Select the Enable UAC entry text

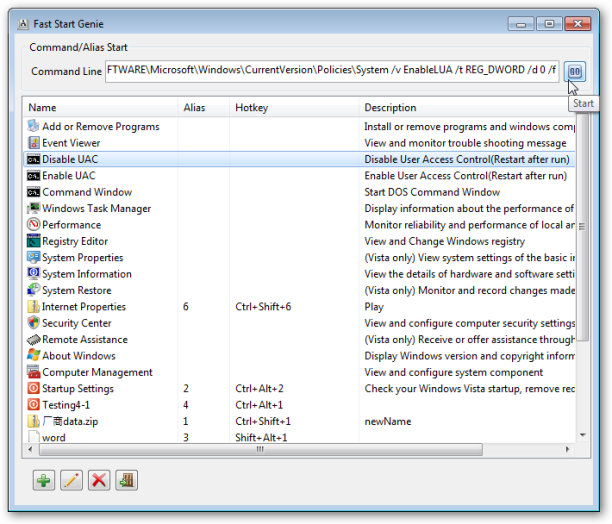[69, 176]
